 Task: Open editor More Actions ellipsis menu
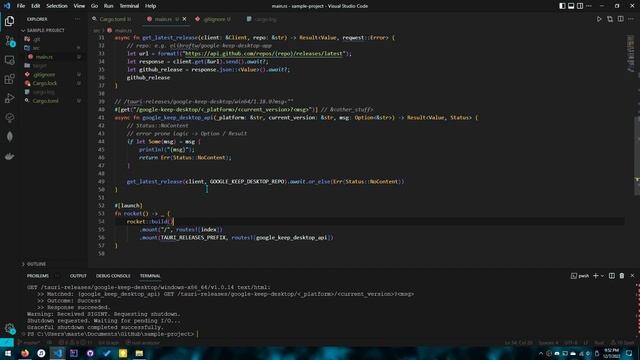631,19
